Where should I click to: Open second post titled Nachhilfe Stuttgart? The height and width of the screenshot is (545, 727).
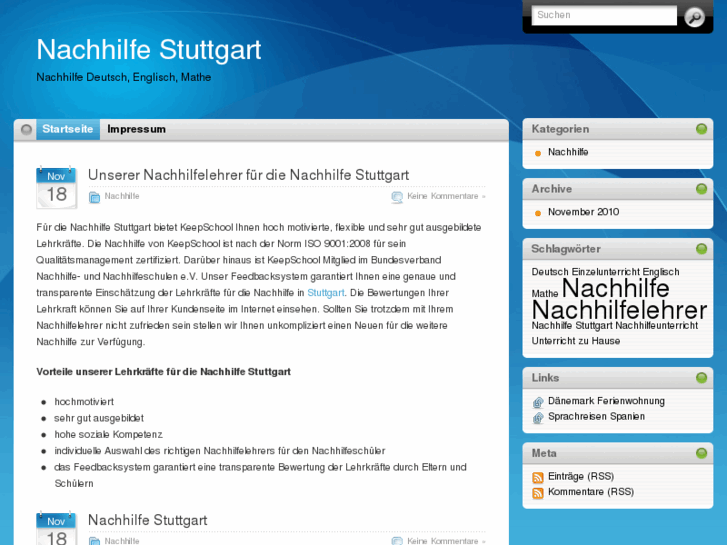pyautogui.click(x=147, y=520)
